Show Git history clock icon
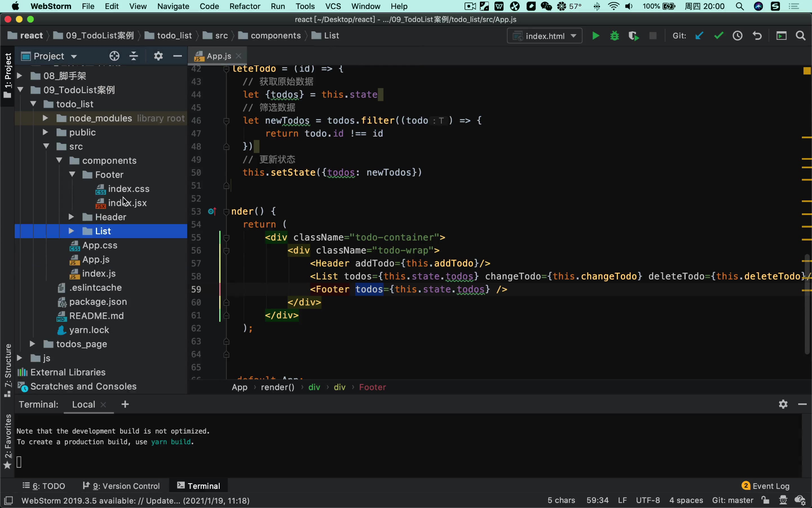This screenshot has width=812, height=508. (738, 36)
